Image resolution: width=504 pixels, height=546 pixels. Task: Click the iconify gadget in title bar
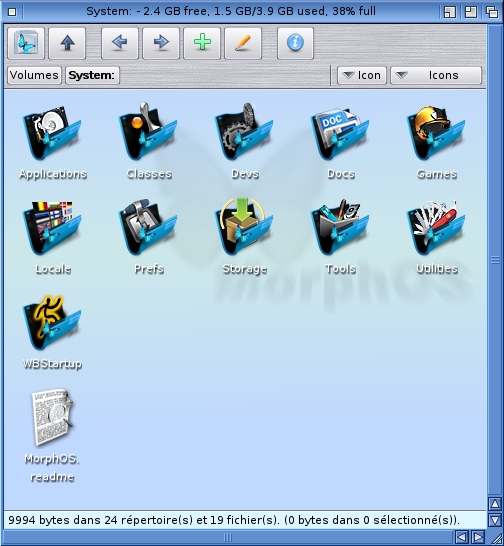coord(450,12)
